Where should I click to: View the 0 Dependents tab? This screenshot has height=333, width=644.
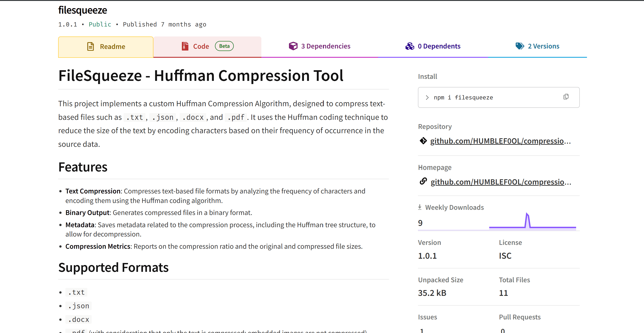(439, 46)
